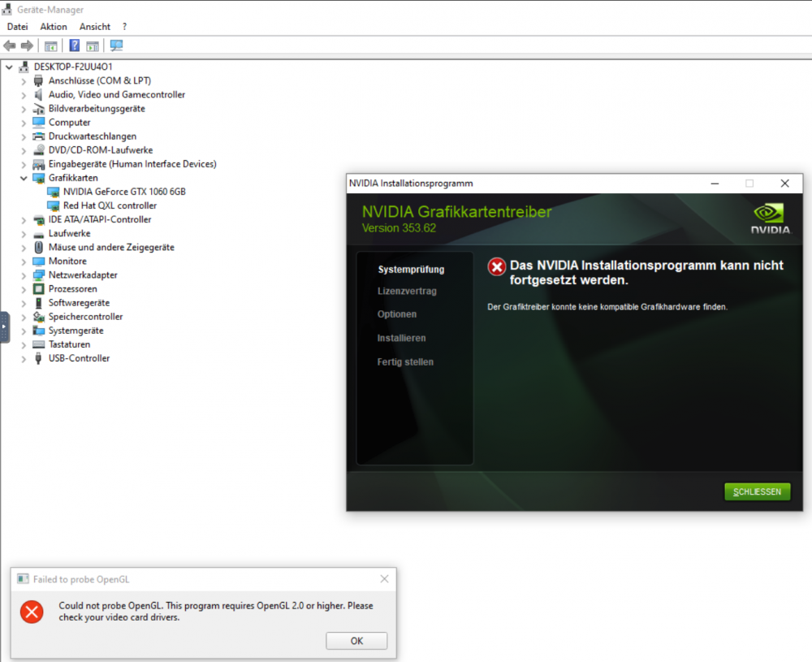Click OK in the Failed to probe OpenGL dialog
The image size is (812, 662).
[356, 641]
